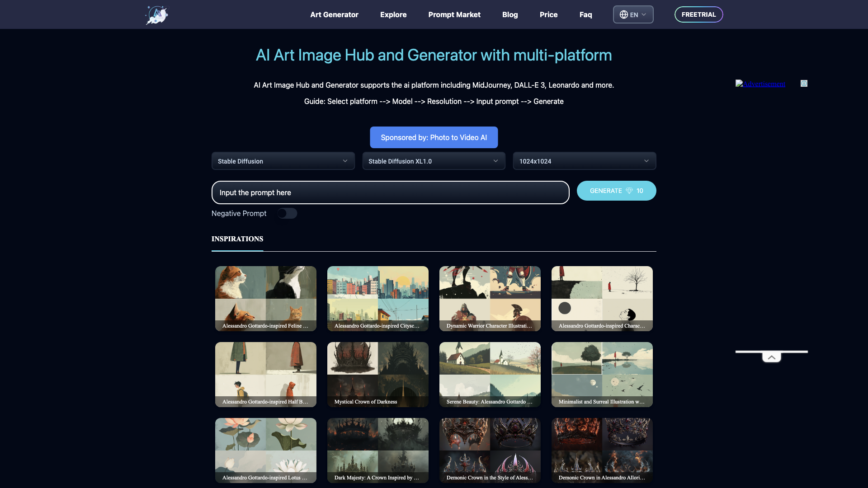Image resolution: width=868 pixels, height=488 pixels.
Task: Open Demonic Crown in the Style thumbnail
Action: (x=490, y=450)
